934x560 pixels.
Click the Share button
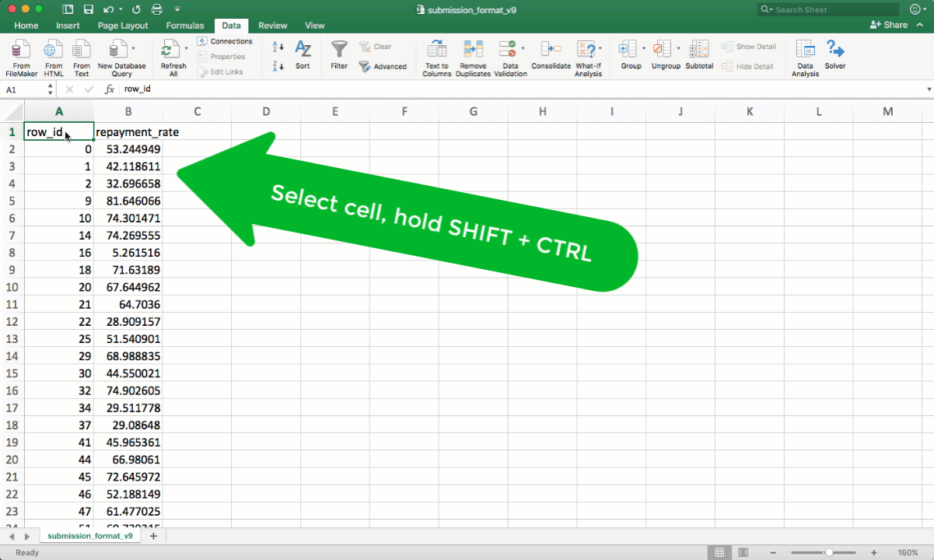[x=889, y=25]
